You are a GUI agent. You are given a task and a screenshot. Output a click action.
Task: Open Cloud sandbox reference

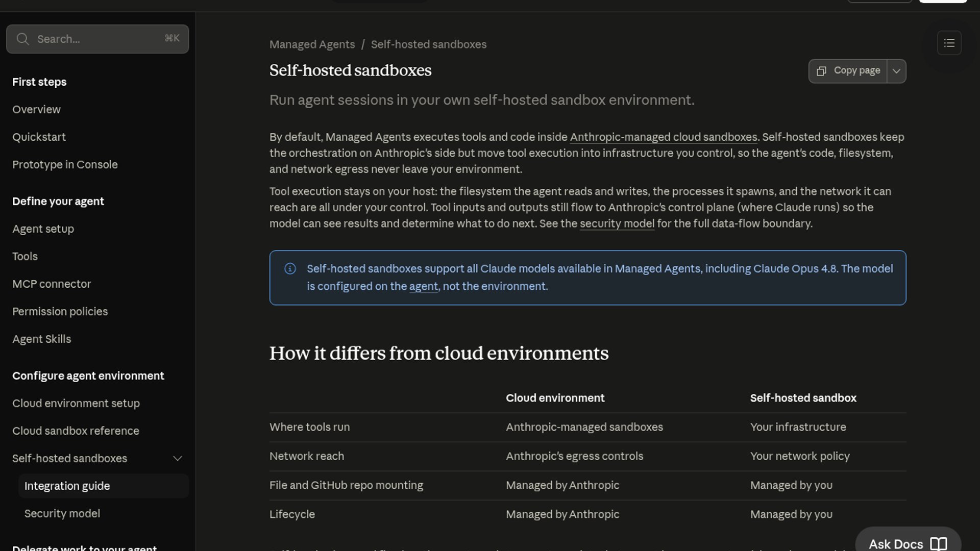(x=76, y=431)
